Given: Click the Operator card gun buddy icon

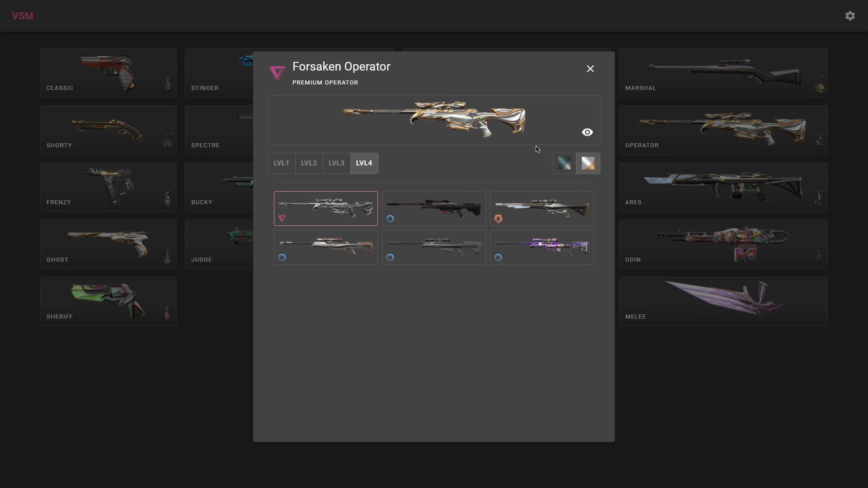Looking at the screenshot, I should [819, 140].
